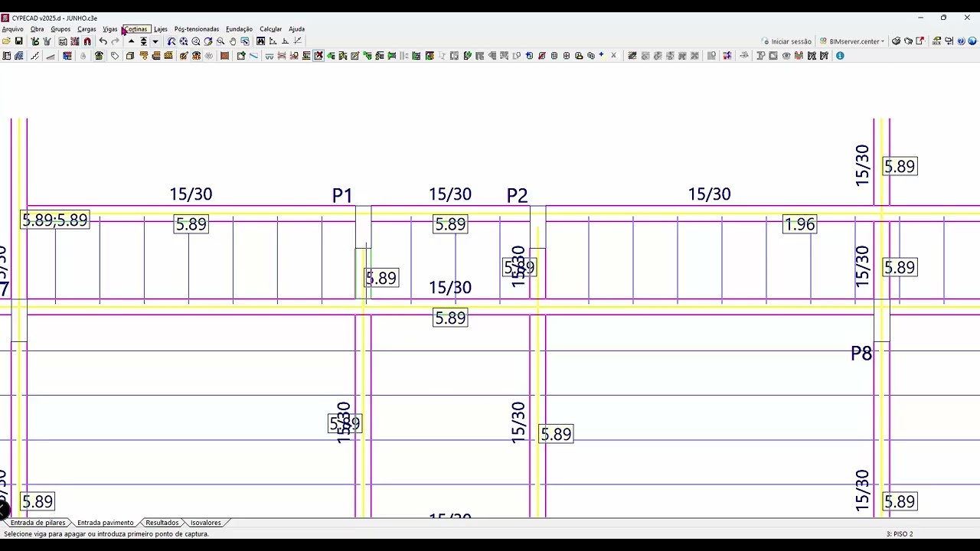
Task: Click the binoculars search icon
Action: 261,41
